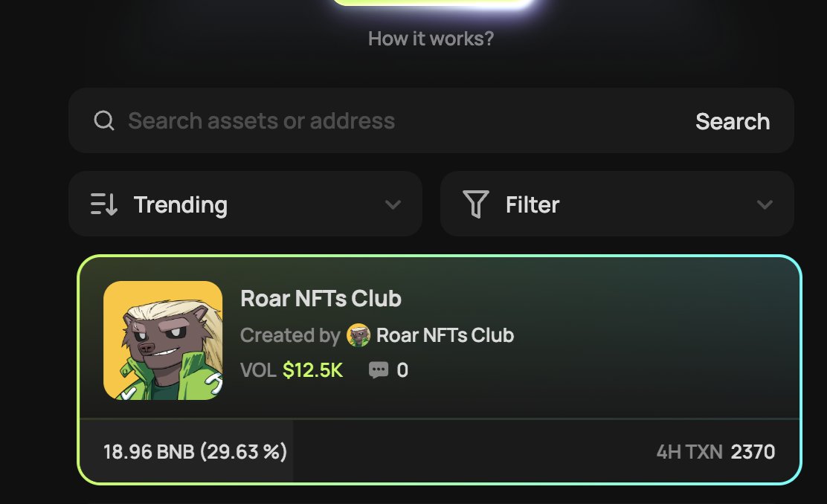Viewport: 827px width, 504px height.
Task: Open creator Roar NFTs Club profile link
Action: (x=445, y=335)
